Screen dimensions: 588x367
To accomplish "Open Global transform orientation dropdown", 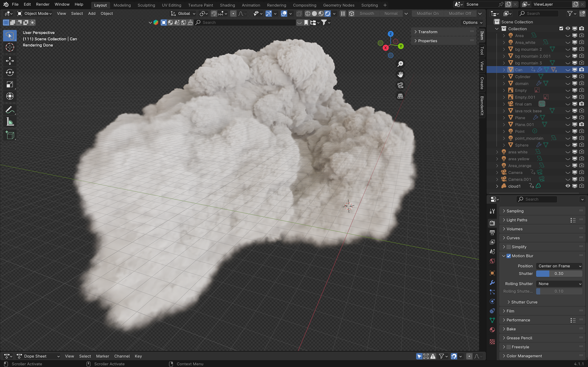I will pyautogui.click(x=183, y=13).
